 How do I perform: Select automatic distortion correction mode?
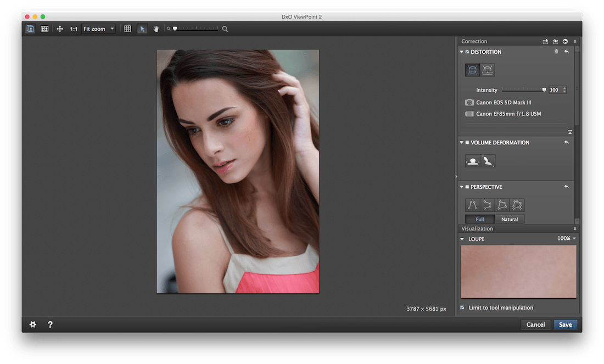pyautogui.click(x=472, y=70)
